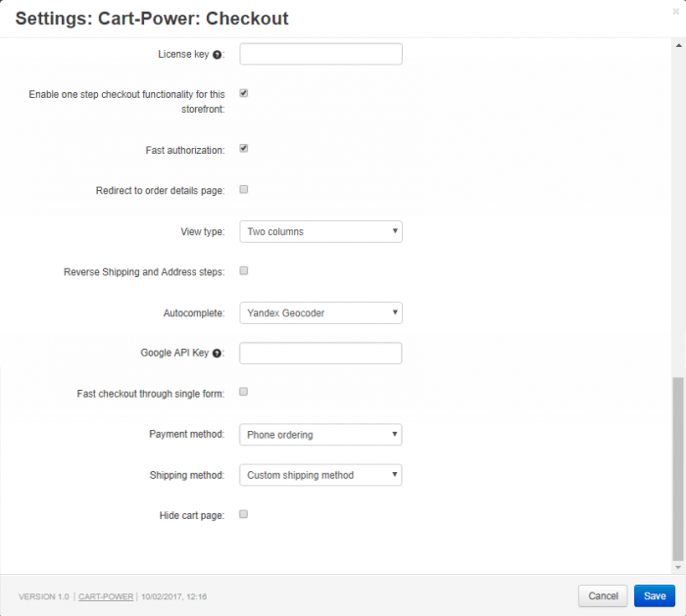
Task: Close the settings dialog with X
Action: point(675,12)
